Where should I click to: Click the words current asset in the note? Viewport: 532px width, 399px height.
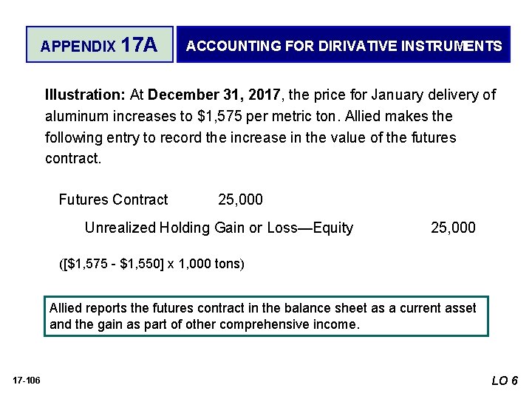437,308
